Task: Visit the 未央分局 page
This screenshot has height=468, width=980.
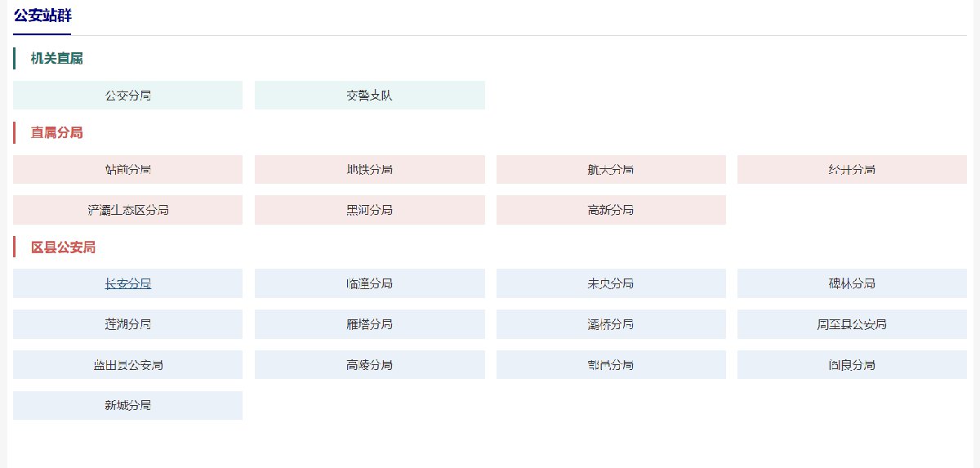Action: coord(611,283)
